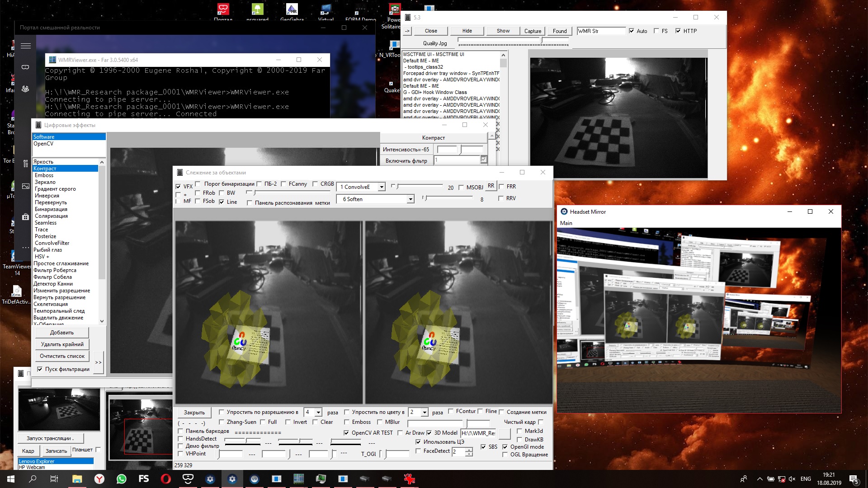Click the headset icon in portal sidebar
The height and width of the screenshot is (488, 868).
click(x=26, y=67)
